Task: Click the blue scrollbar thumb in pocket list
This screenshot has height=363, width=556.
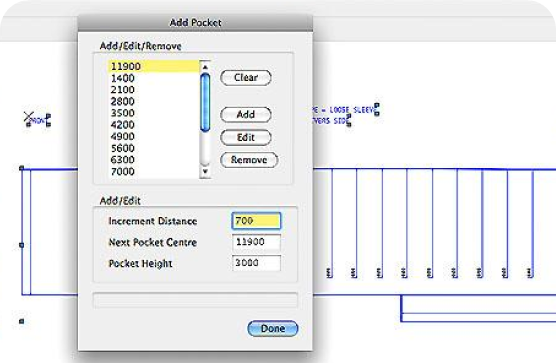Action: click(205, 102)
